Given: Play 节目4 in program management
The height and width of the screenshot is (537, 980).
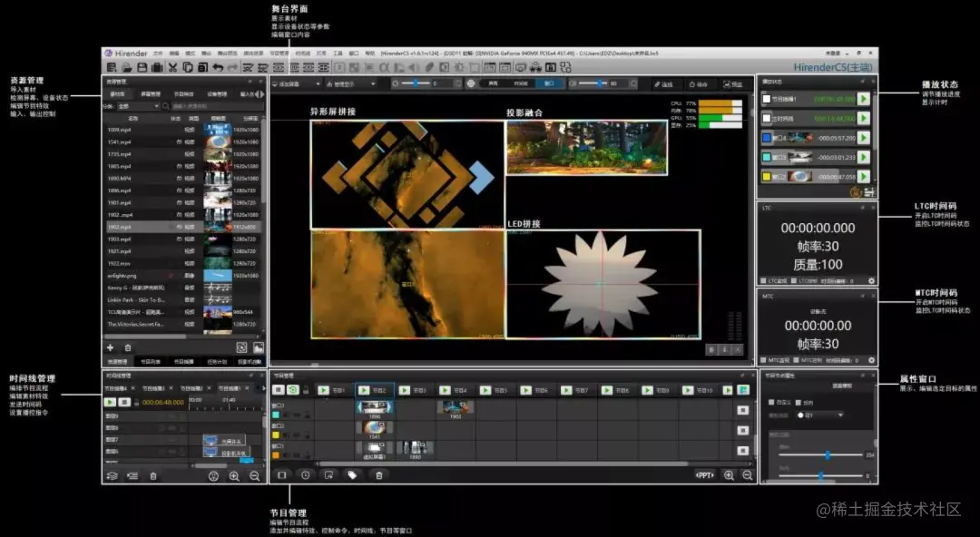Looking at the screenshot, I should pos(445,390).
